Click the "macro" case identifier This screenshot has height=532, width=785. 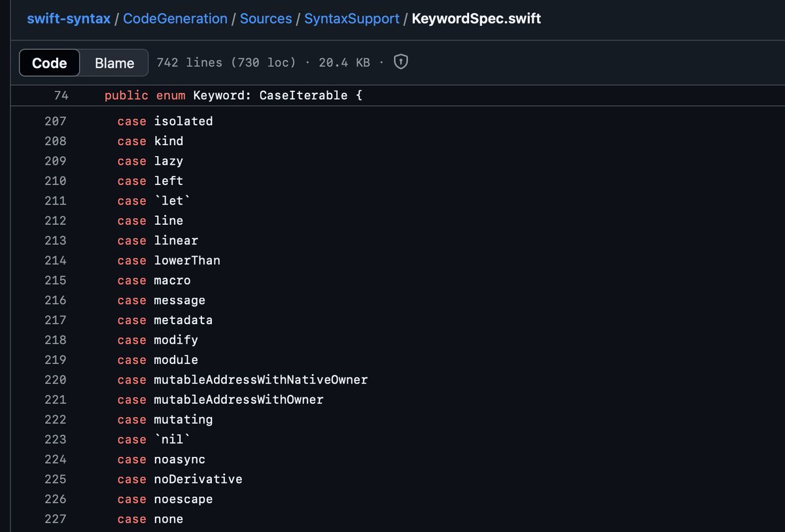pos(172,280)
